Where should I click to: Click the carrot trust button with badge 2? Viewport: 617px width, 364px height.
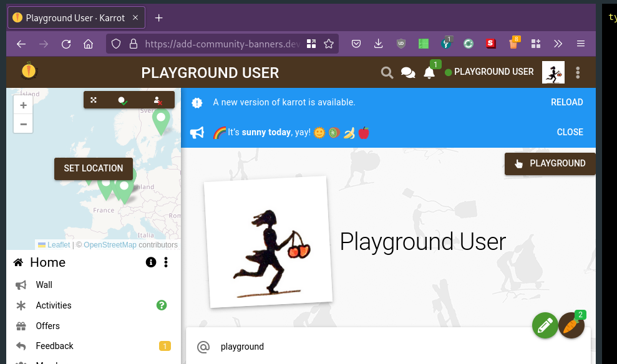[x=571, y=325]
